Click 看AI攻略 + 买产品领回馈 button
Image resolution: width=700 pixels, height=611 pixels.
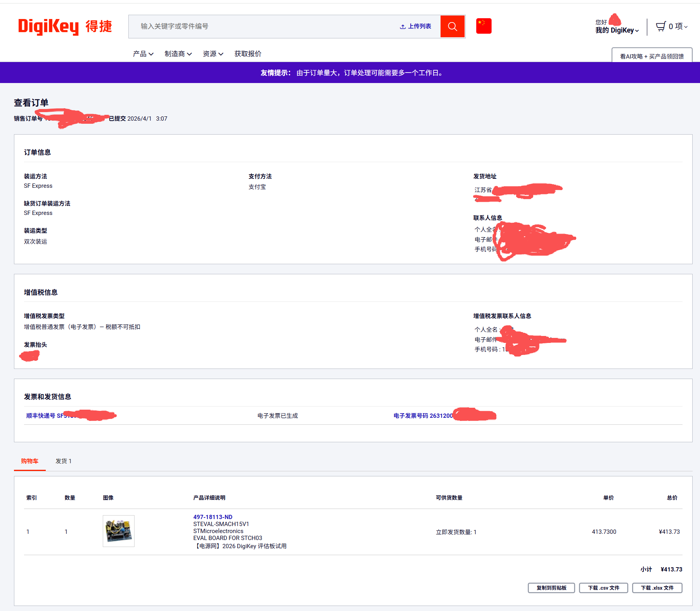point(652,56)
